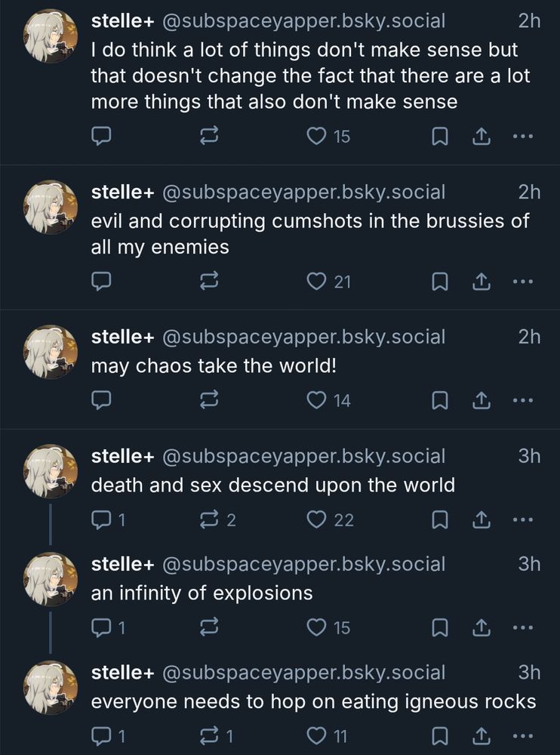560x755 pixels.
Task: Repost the 'things don't make sense' post
Action: (x=209, y=137)
